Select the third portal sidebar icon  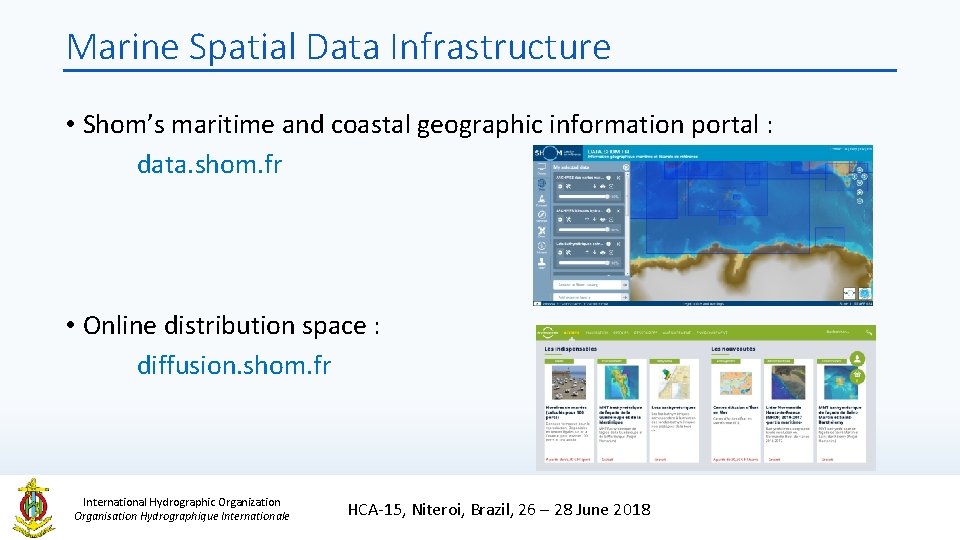[542, 200]
